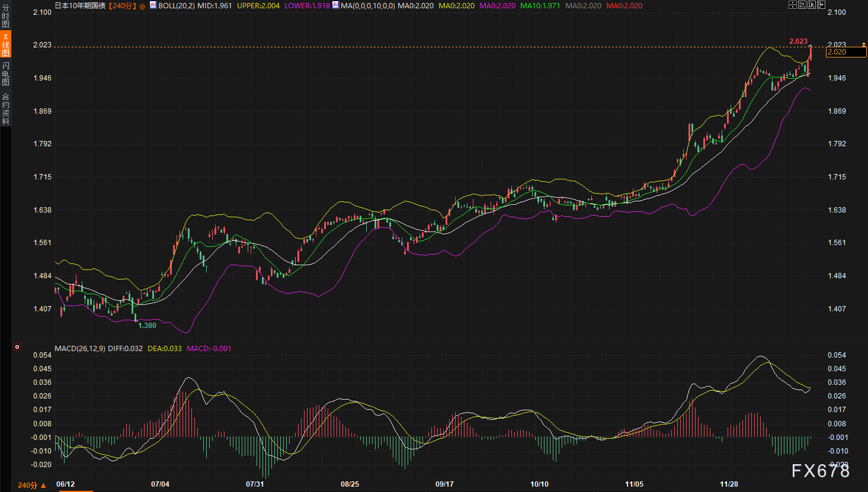The width and height of the screenshot is (868, 492).
Task: Click the crosshair cursor icon at top right
Action: pos(793,5)
